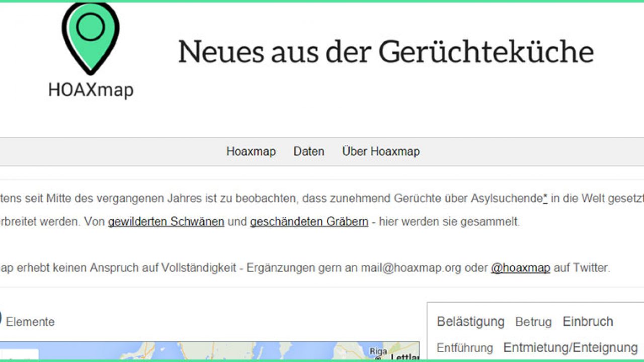Choose the Einbruch category tag
Viewport: 644px width, 362px height.
point(588,322)
